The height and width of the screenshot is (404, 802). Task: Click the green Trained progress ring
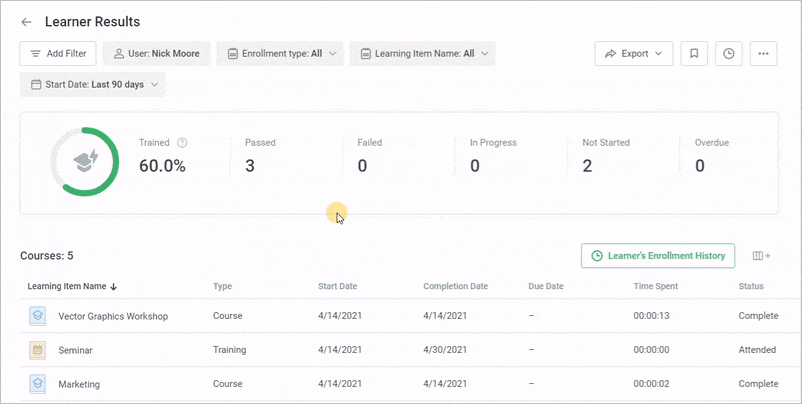point(85,162)
